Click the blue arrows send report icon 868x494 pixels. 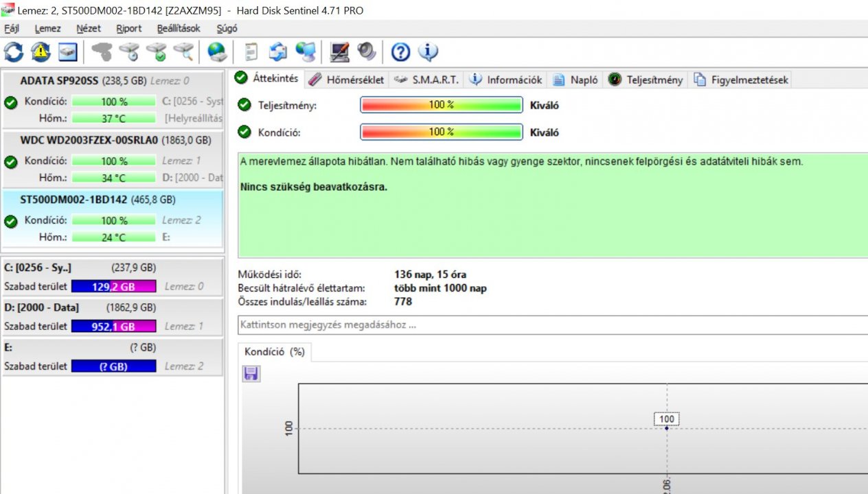click(x=278, y=51)
